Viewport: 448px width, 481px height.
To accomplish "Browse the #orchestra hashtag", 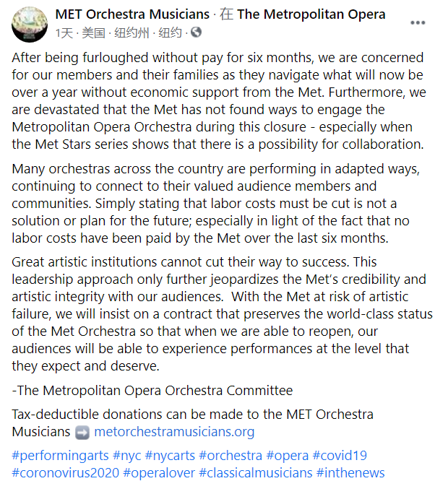I will pyautogui.click(x=231, y=455).
